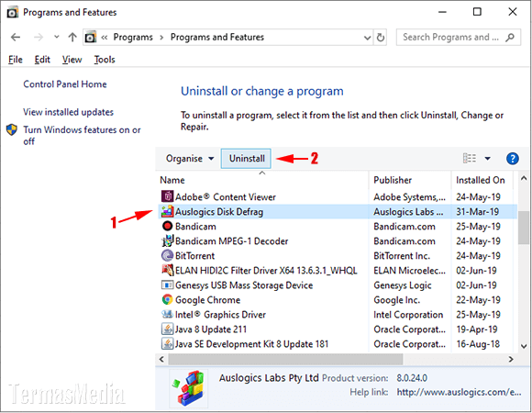Click the Uninstall button

click(246, 159)
